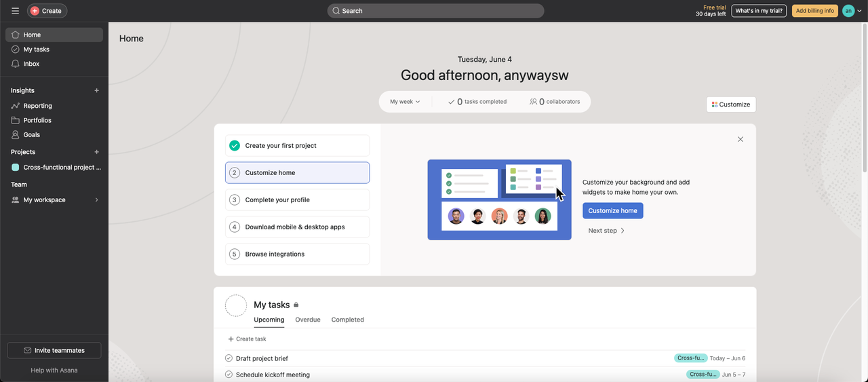Click the number 3 circle of Complete your profile

(235, 200)
